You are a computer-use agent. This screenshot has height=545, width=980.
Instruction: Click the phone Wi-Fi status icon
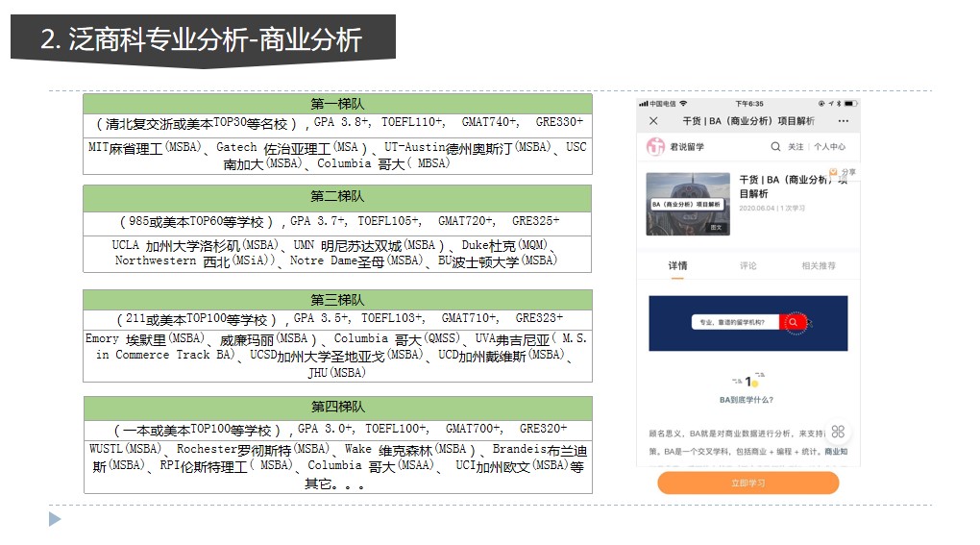click(x=683, y=104)
